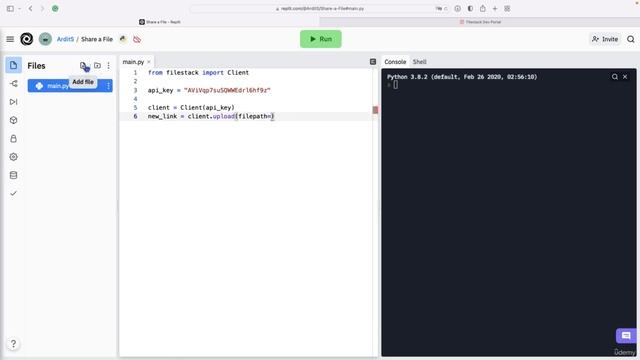Open the Help question mark icon

click(13, 344)
